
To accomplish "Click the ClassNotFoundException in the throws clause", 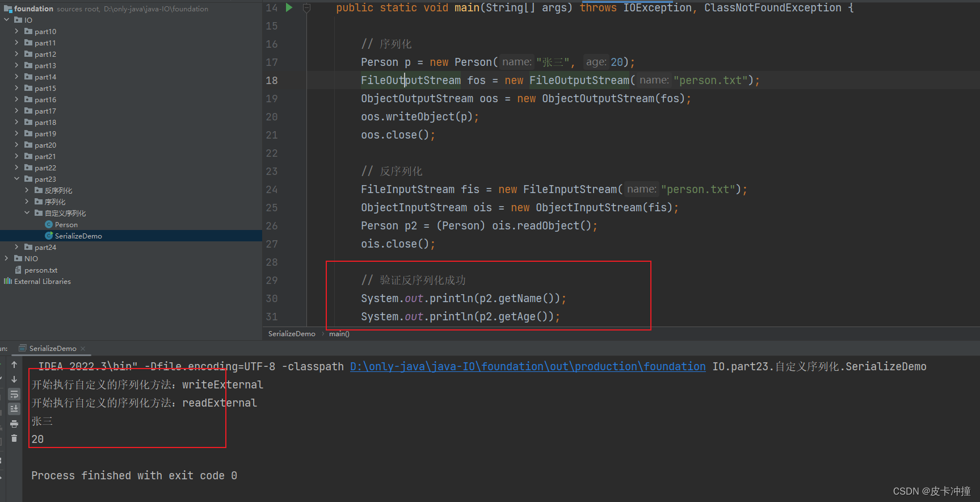I will click(772, 8).
